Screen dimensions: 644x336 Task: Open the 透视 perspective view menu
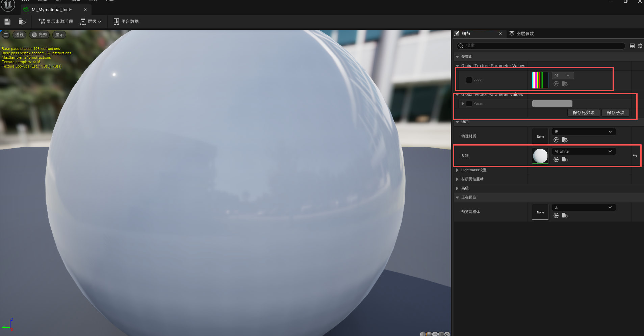click(x=19, y=35)
